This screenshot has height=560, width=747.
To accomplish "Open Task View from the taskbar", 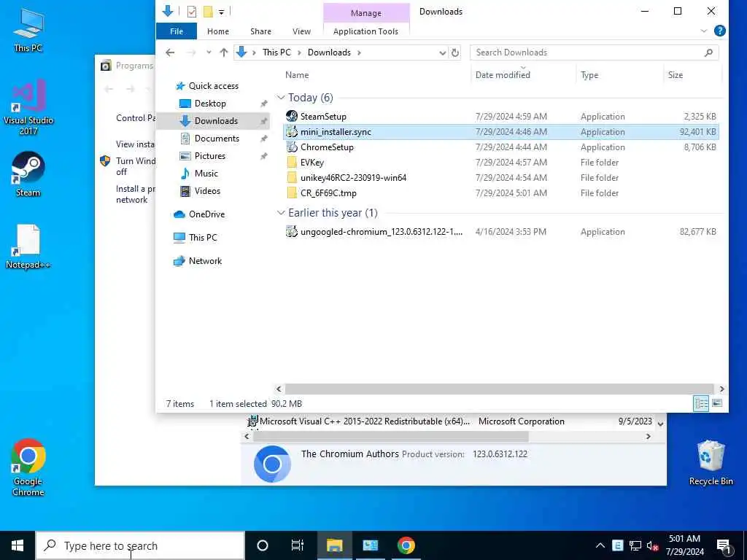I will 298,545.
